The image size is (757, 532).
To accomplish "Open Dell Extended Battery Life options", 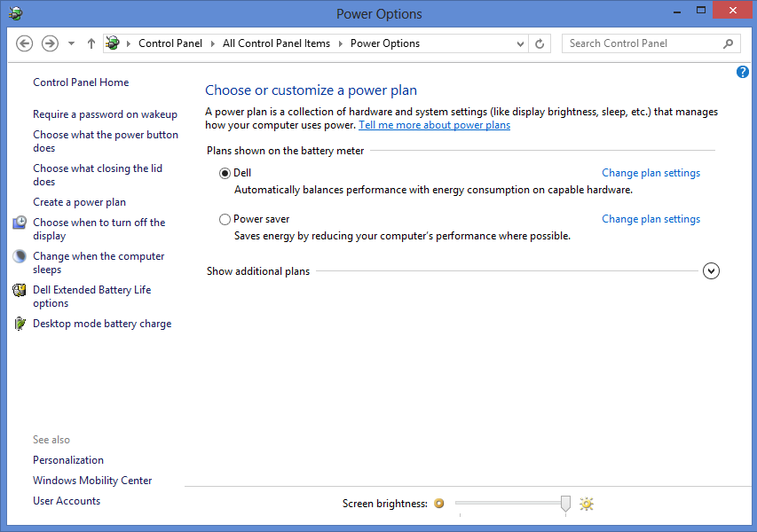I will [91, 297].
